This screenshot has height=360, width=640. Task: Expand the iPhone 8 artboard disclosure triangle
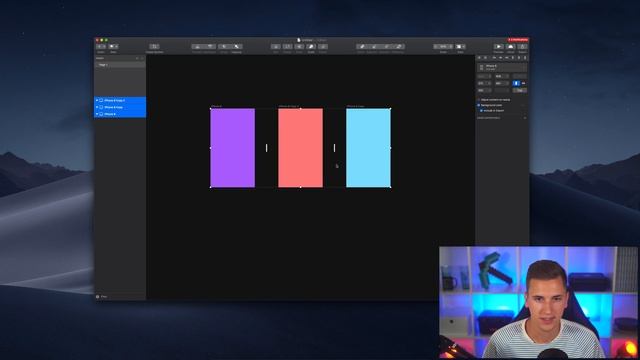click(97, 114)
